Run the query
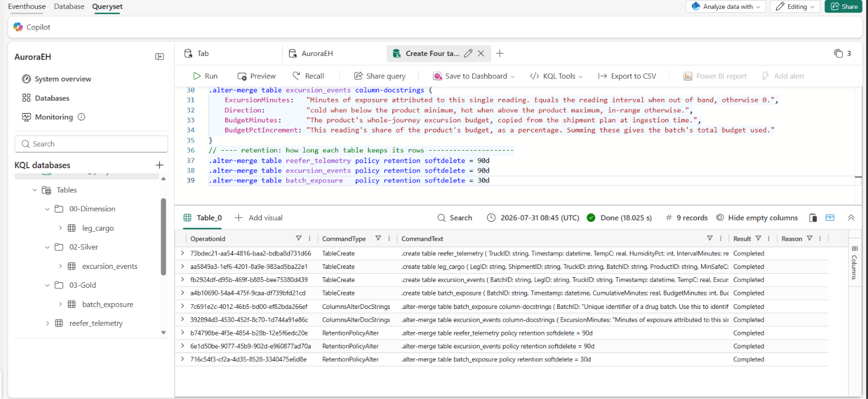Screen dimensions: 868x399 pos(205,76)
